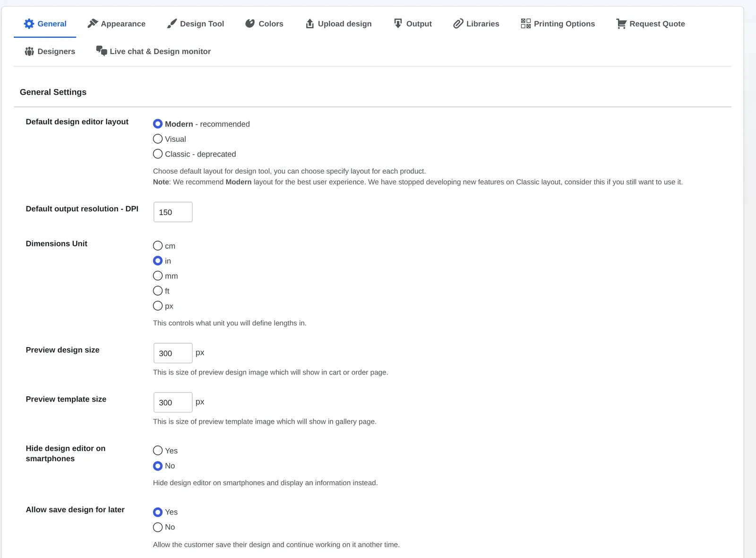Click the DPI resolution input field
The height and width of the screenshot is (558, 756).
173,212
